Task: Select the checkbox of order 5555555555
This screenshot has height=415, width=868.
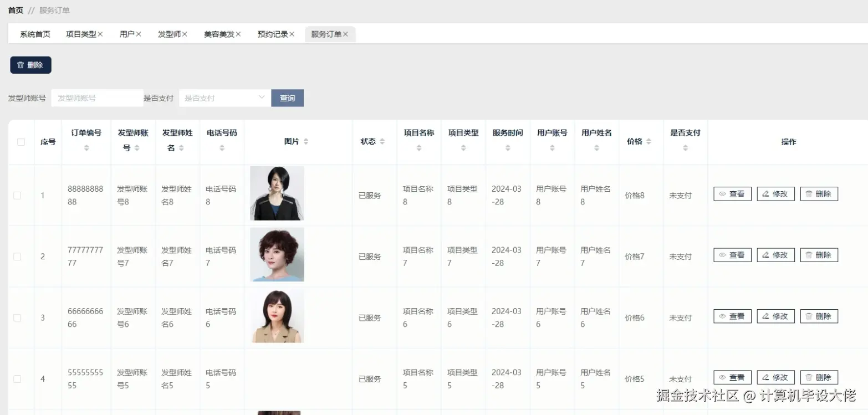Action: (17, 378)
